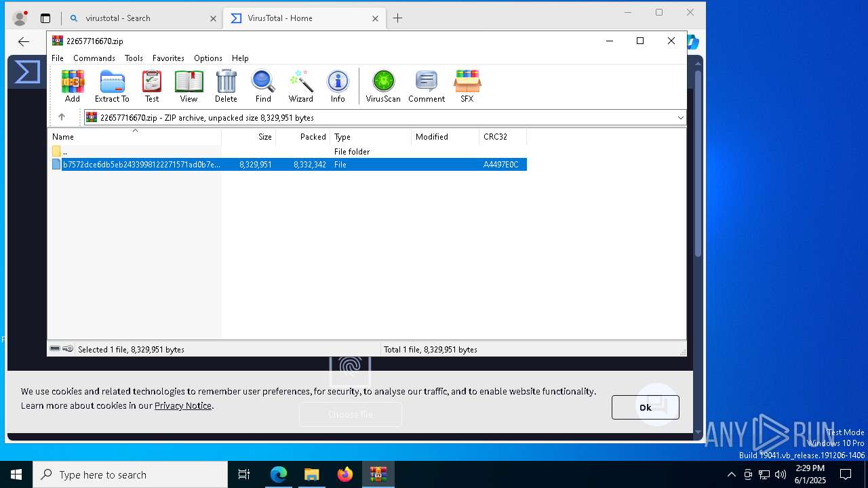The width and height of the screenshot is (868, 488).
Task: Sort by CRC32 column header
Action: [502, 137]
